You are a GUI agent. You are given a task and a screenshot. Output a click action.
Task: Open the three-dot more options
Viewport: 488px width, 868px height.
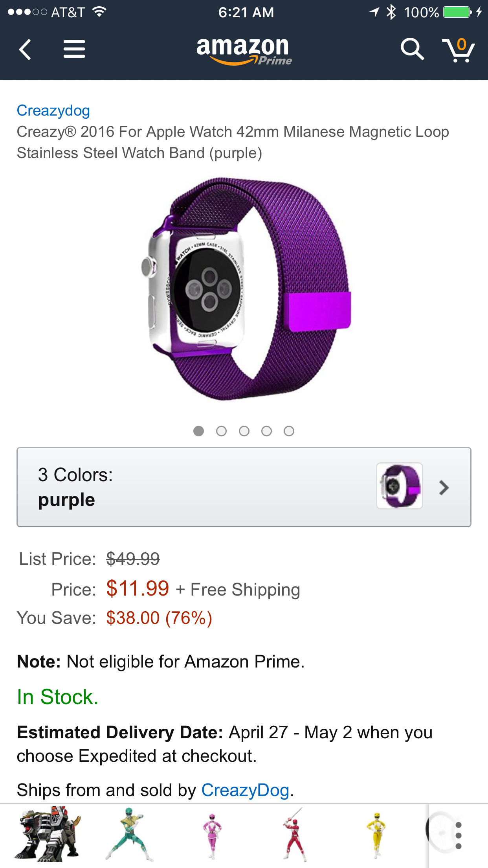(458, 835)
